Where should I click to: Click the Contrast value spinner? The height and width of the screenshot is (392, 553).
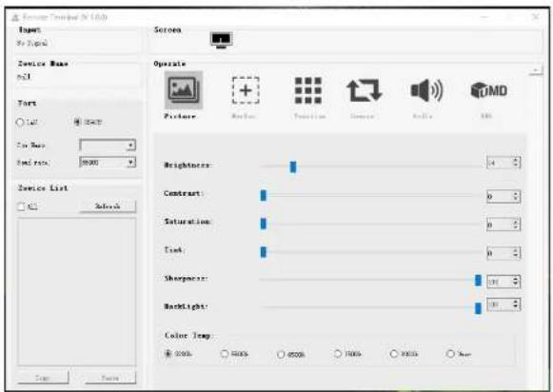click(x=504, y=196)
